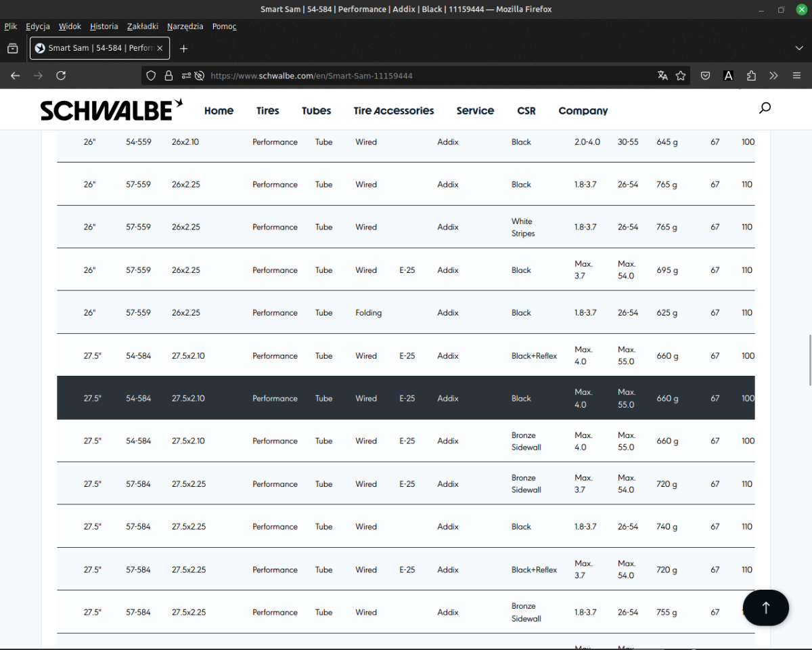The image size is (812, 650).
Task: Open the Tires navigation menu
Action: [267, 111]
